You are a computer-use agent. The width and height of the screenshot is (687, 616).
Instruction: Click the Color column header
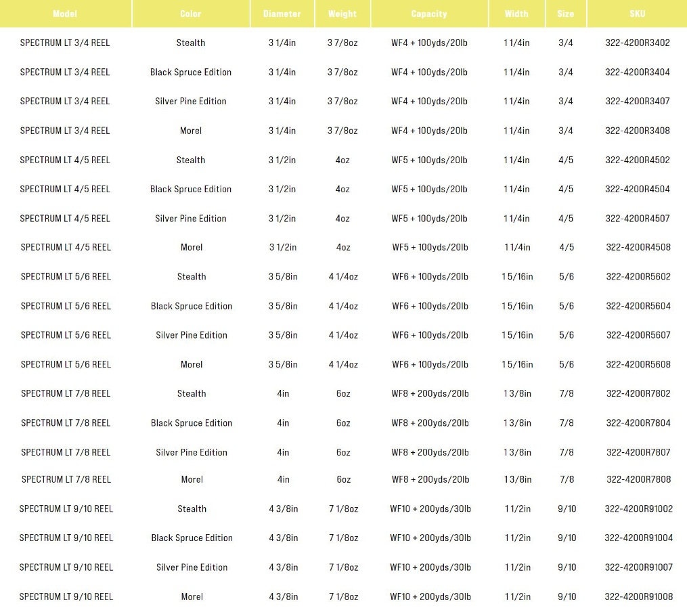point(191,14)
